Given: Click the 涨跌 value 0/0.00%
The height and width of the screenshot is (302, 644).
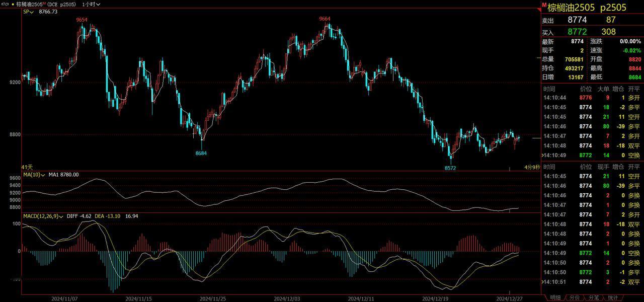Looking at the screenshot, I should point(630,41).
